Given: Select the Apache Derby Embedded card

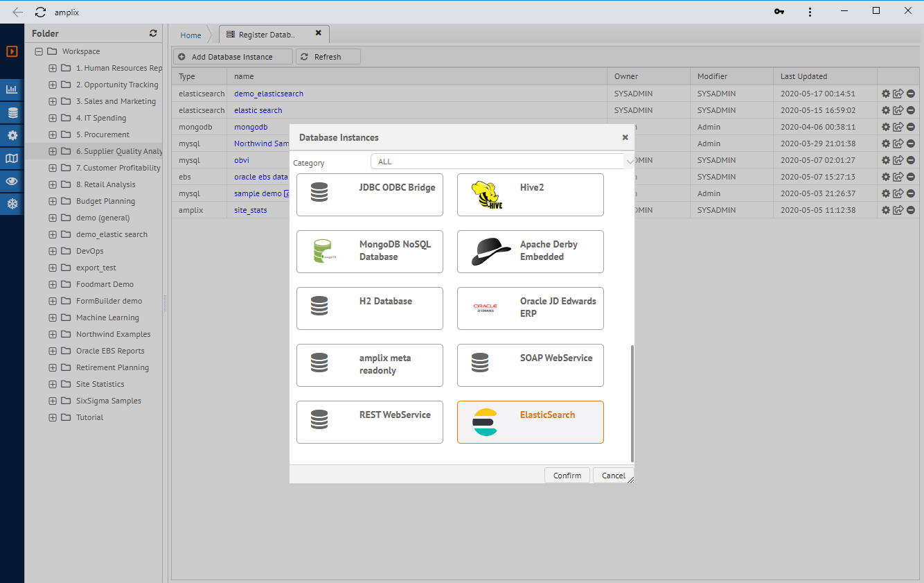Looking at the screenshot, I should (x=531, y=252).
